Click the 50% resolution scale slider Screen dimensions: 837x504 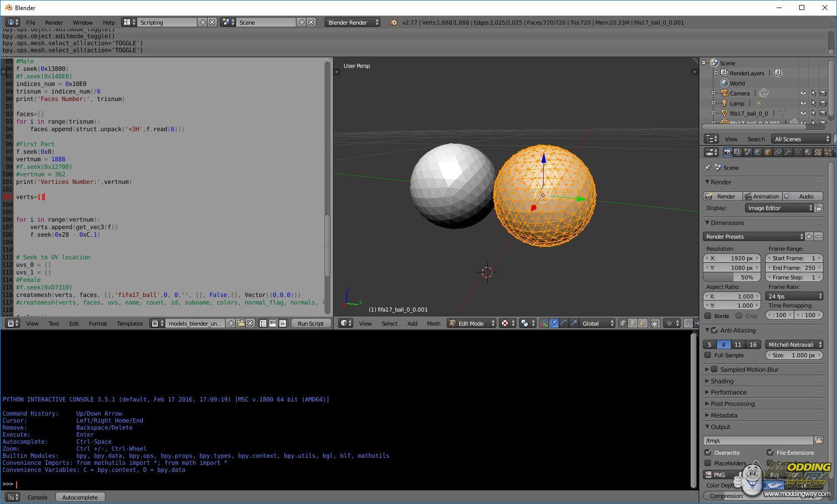[x=732, y=277]
